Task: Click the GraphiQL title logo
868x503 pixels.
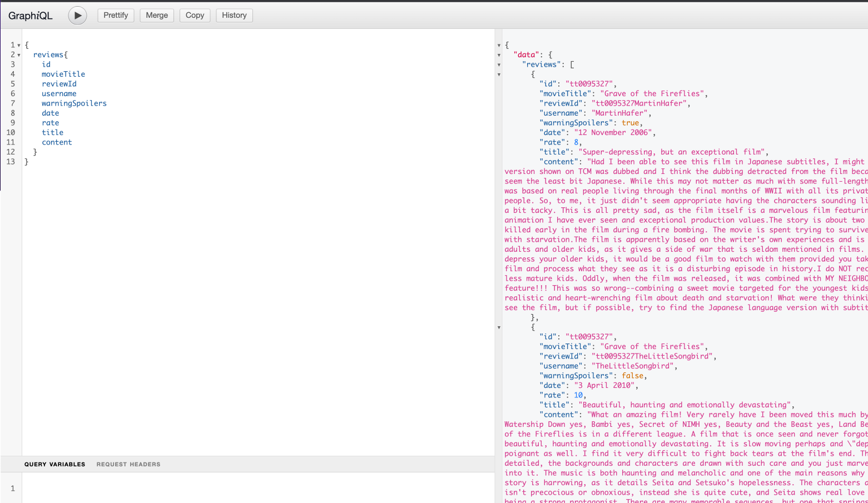Action: (x=31, y=16)
